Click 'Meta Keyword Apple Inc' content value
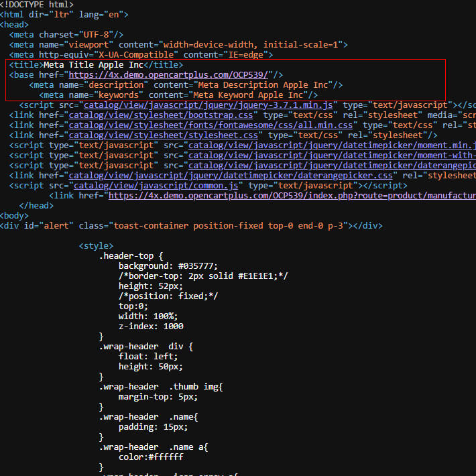The height and width of the screenshot is (476, 476). (x=248, y=95)
